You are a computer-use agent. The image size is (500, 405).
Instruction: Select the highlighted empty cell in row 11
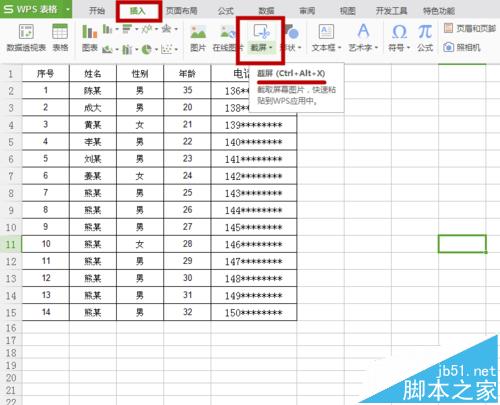(x=462, y=244)
